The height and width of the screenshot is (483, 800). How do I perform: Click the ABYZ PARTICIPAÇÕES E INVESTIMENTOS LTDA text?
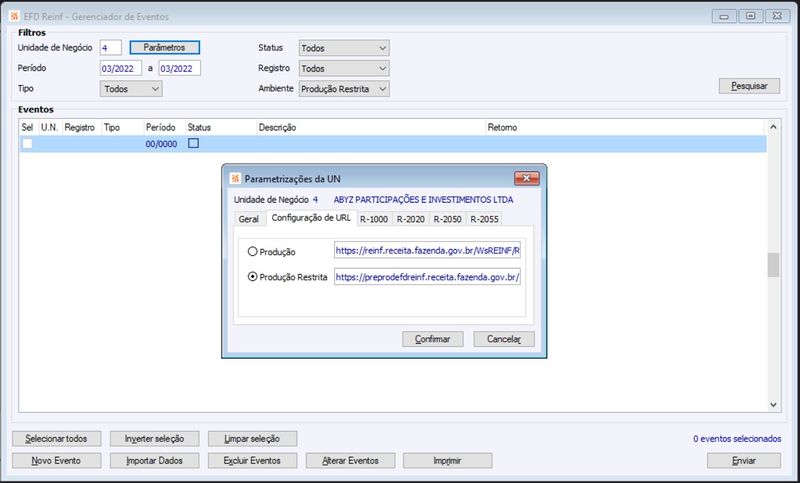(x=423, y=199)
